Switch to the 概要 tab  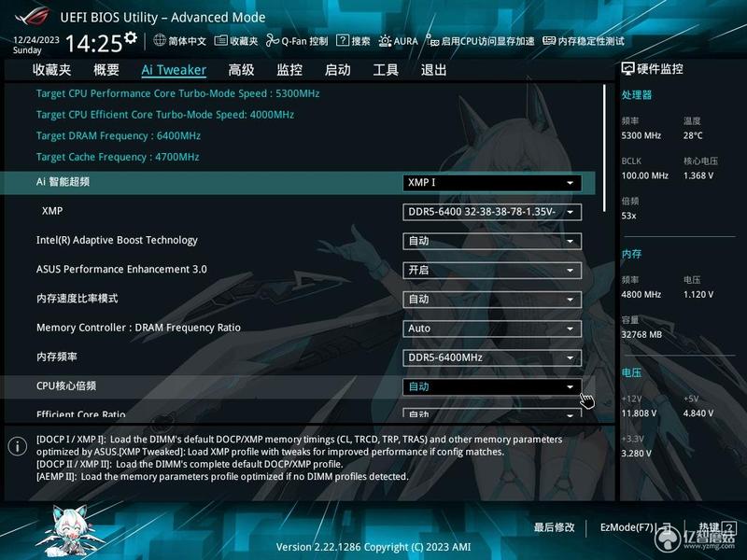click(x=106, y=70)
